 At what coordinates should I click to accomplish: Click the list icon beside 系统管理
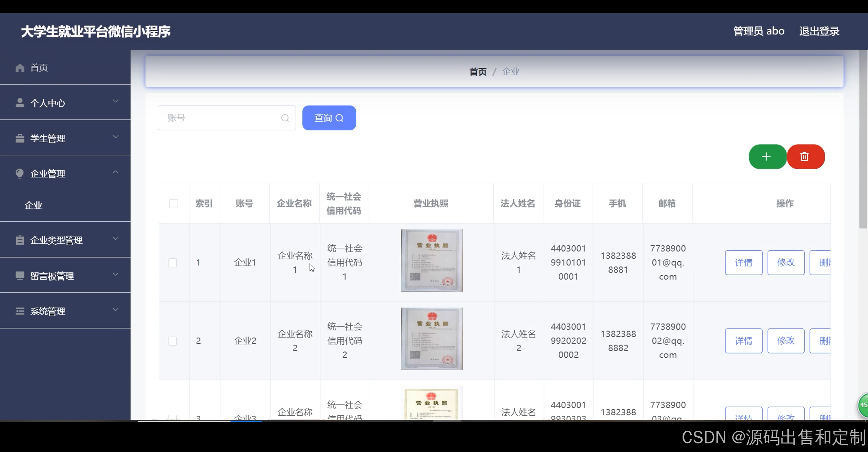[20, 311]
